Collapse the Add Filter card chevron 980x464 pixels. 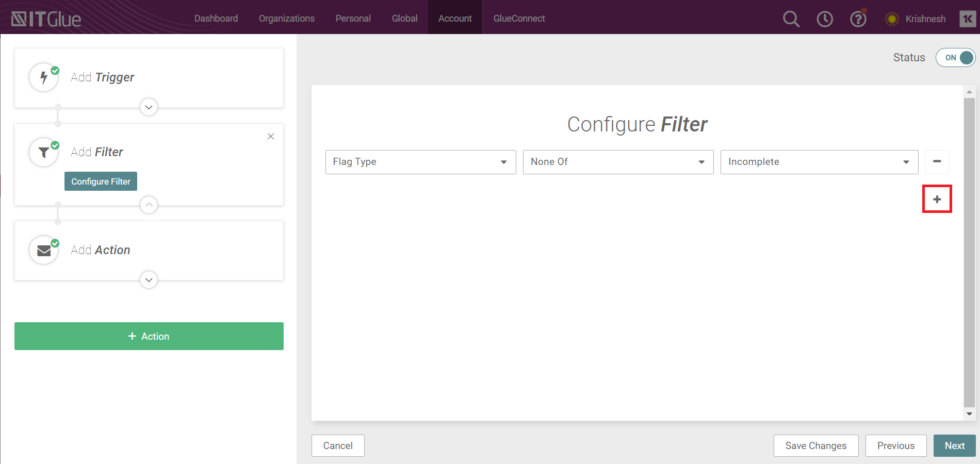149,205
